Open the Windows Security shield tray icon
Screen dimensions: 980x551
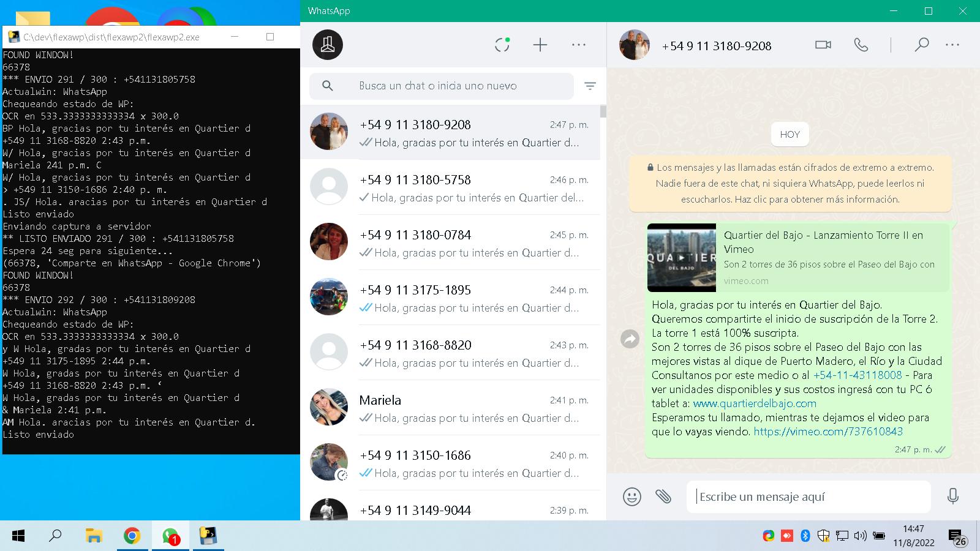point(824,536)
